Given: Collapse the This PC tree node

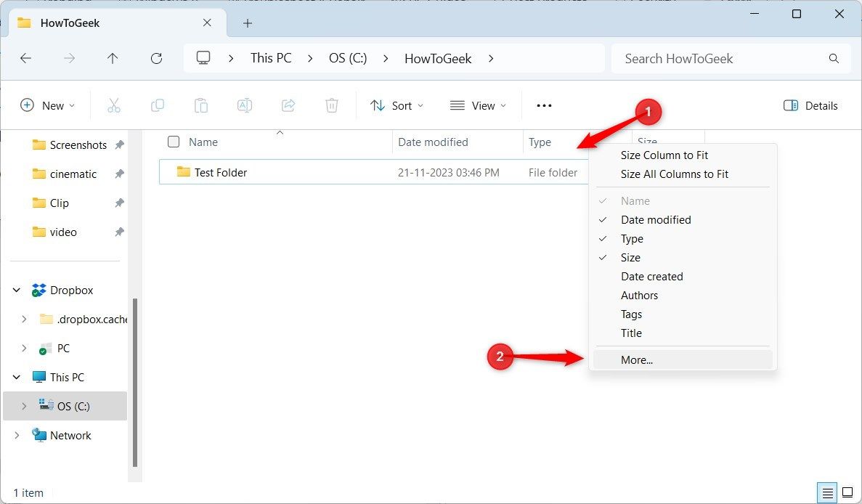Looking at the screenshot, I should (17, 377).
